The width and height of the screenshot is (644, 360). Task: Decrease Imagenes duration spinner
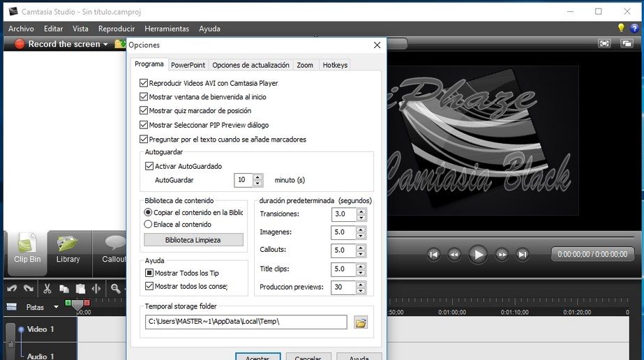[x=361, y=235]
